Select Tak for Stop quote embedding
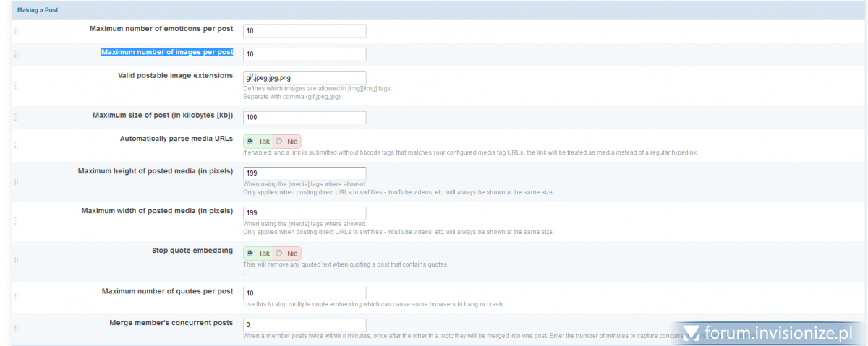 click(x=250, y=253)
